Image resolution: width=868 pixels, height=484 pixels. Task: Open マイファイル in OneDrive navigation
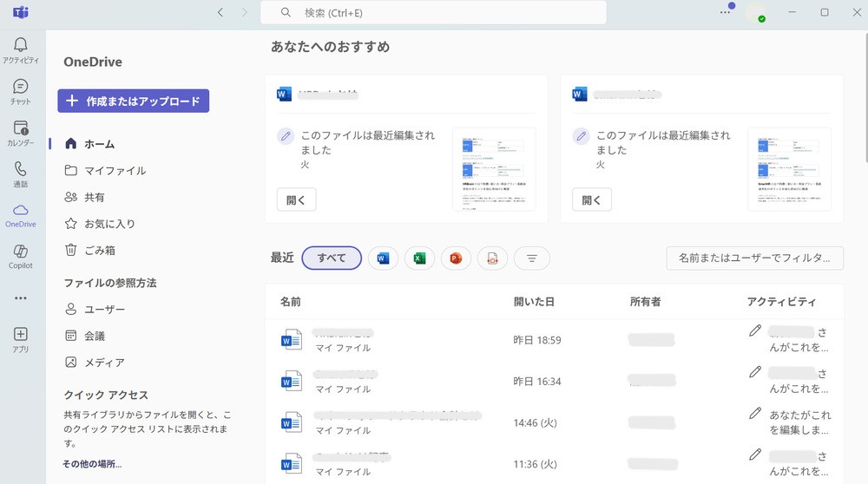[x=115, y=170]
